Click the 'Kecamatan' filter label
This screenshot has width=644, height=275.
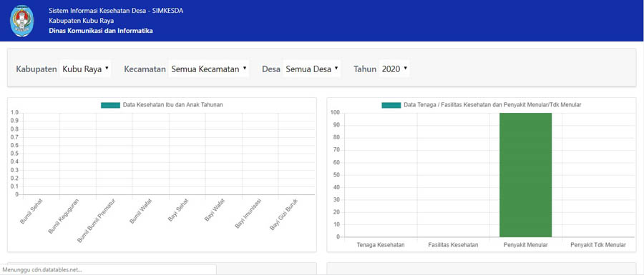click(x=145, y=69)
